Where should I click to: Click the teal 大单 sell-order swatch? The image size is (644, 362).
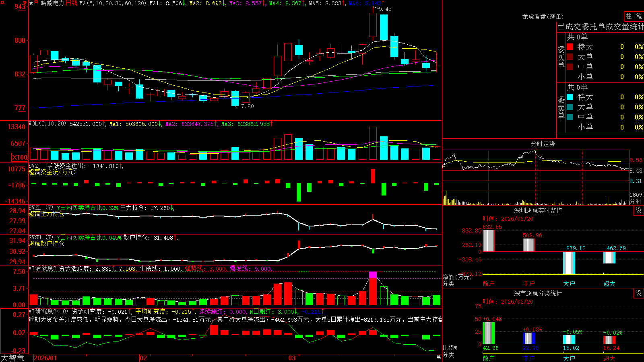570,107
